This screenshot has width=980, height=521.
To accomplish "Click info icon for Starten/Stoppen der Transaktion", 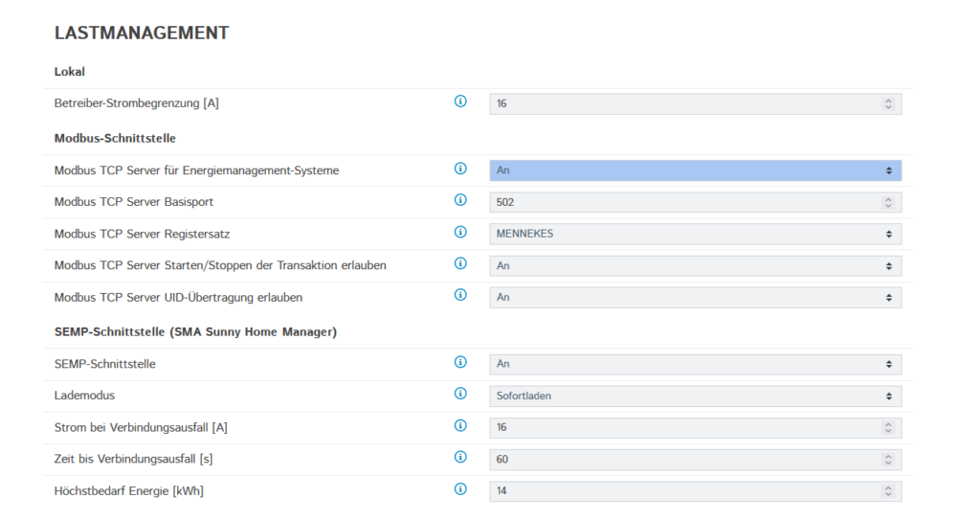I will pyautogui.click(x=460, y=263).
